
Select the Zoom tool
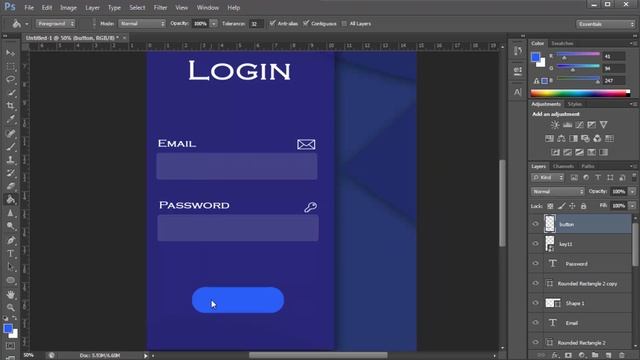pos(11,307)
